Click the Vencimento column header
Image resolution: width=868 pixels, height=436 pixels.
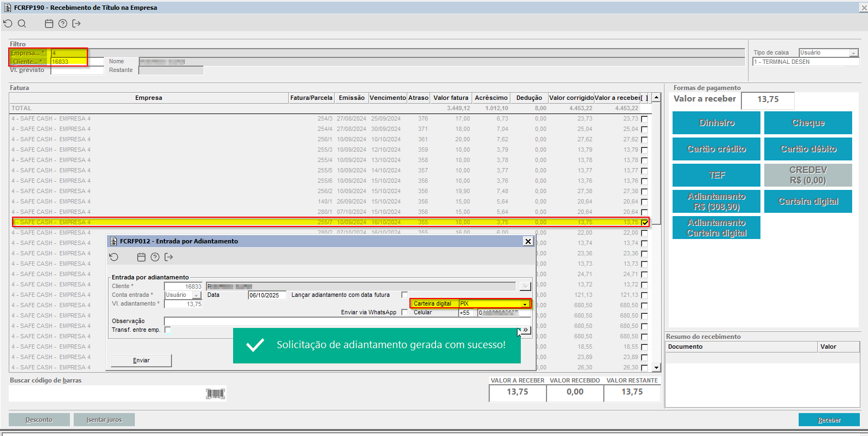(x=388, y=98)
